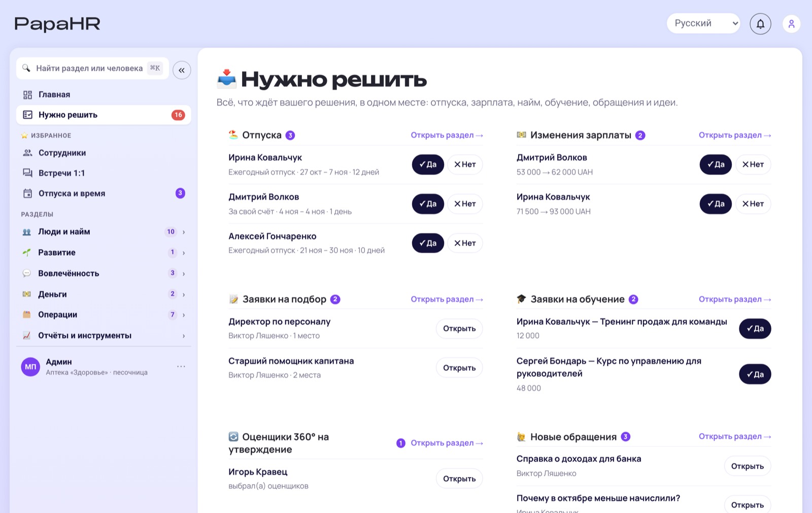The image size is (812, 513).
Task: Select language dropdown Русский
Action: pos(703,23)
